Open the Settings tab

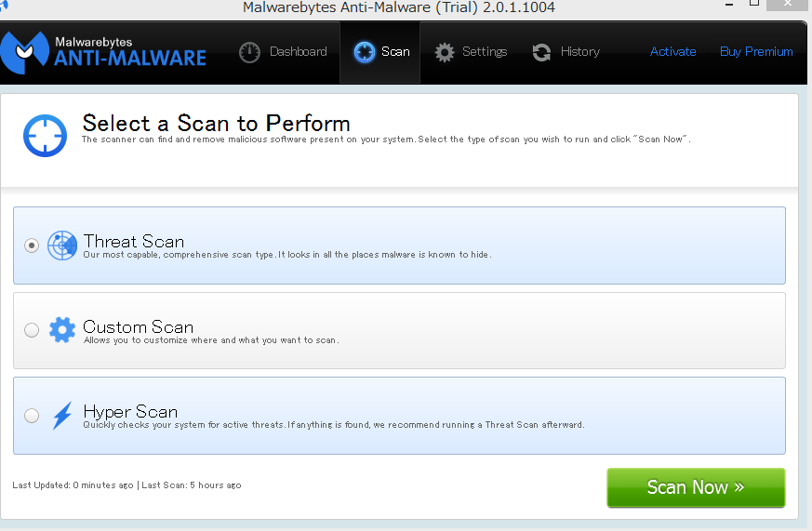(471, 52)
